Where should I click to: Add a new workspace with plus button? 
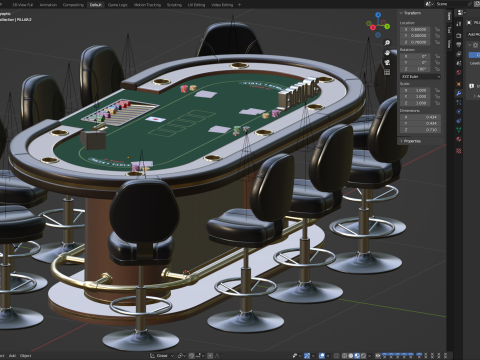pyautogui.click(x=239, y=5)
